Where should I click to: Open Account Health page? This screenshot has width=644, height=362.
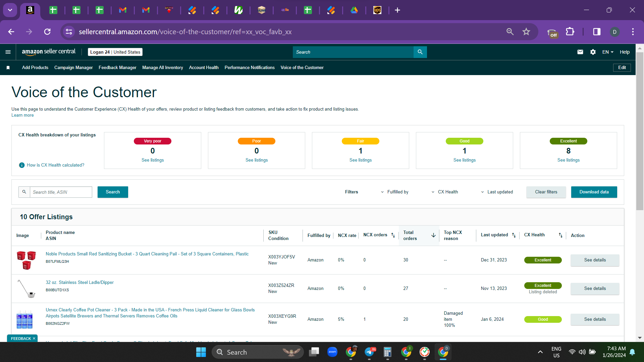204,68
